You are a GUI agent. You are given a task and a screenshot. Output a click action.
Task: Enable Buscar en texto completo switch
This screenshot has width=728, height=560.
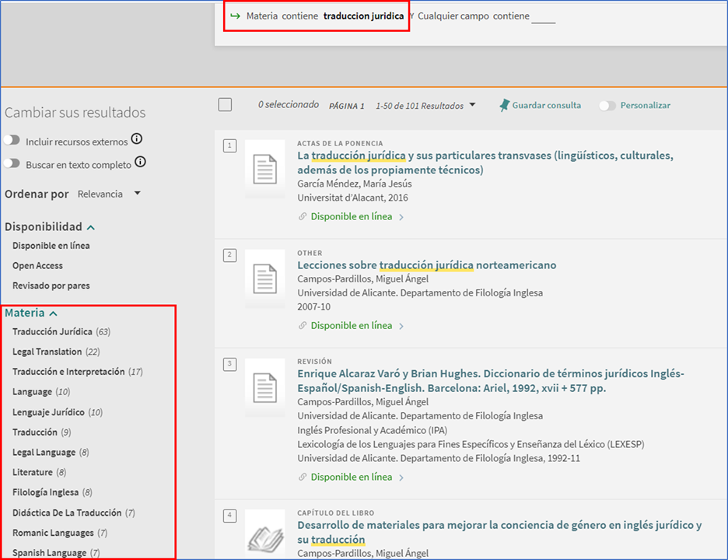click(x=12, y=164)
